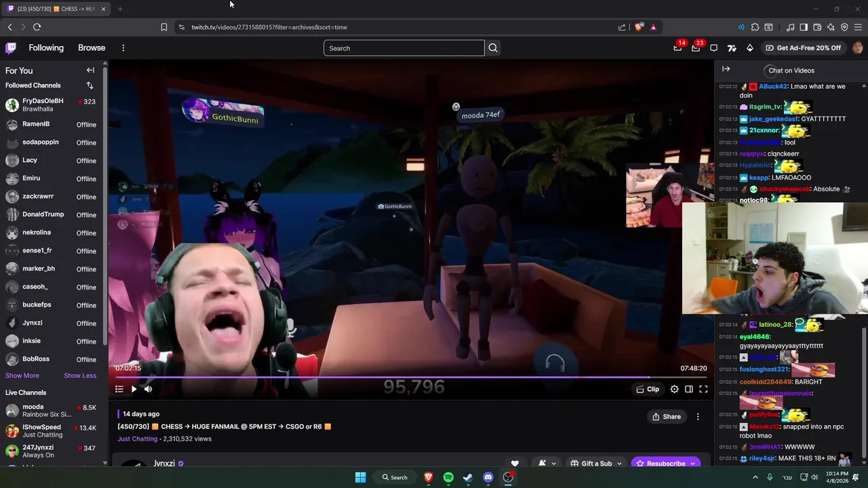This screenshot has height=488, width=868.
Task: Click Get Ad-Free 20% Off button
Action: pyautogui.click(x=804, y=48)
